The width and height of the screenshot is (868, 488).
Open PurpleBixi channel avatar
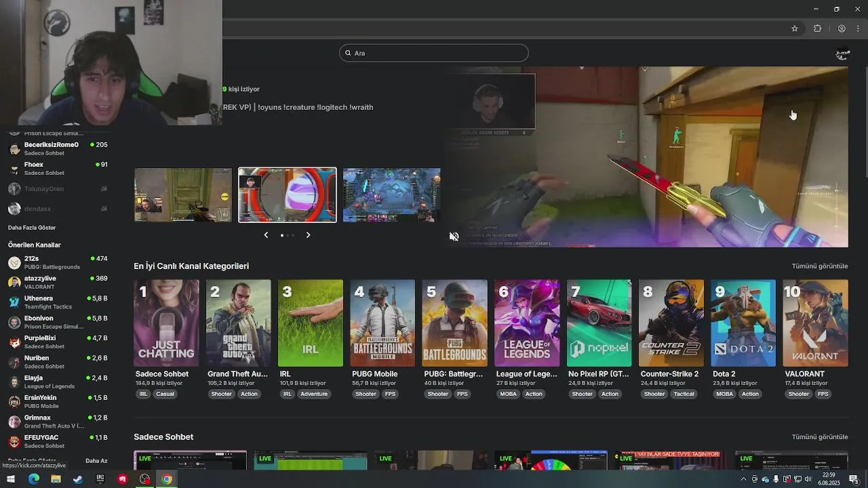point(14,342)
